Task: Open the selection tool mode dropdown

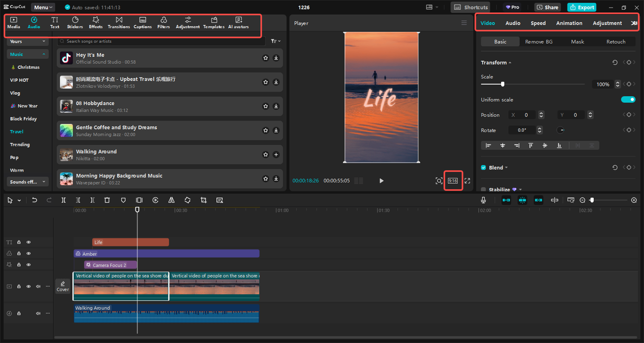Action: pos(19,200)
